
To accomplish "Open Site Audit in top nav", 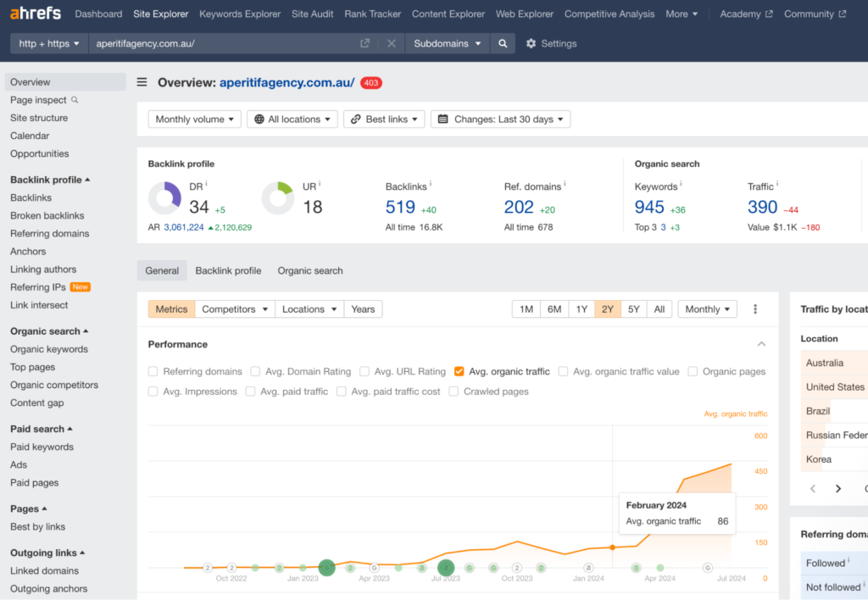I will coord(312,14).
